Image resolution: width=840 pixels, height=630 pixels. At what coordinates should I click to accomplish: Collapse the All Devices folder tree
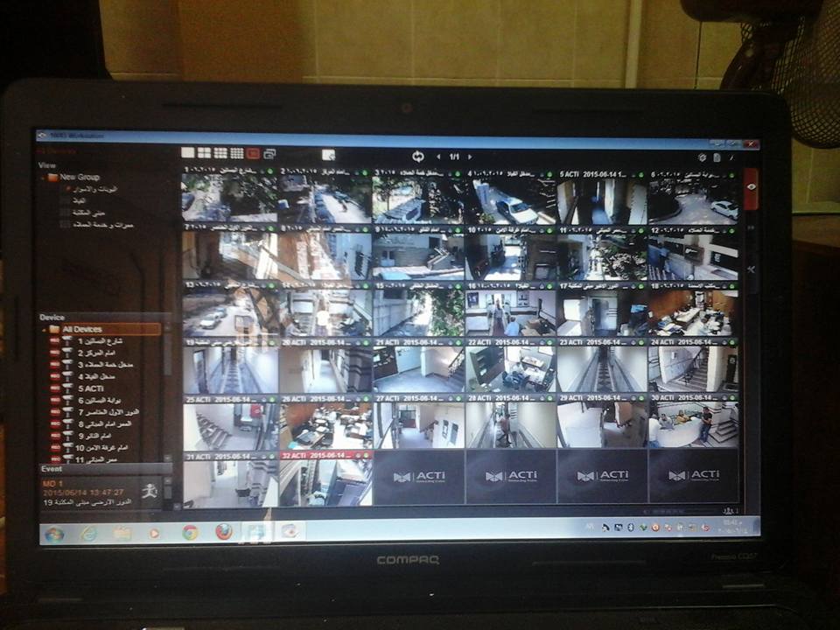pyautogui.click(x=44, y=330)
